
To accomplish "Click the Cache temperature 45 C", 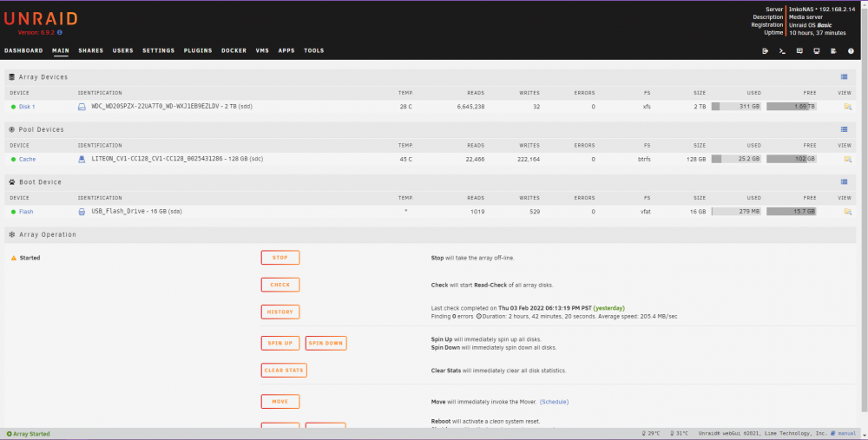I will tap(405, 160).
